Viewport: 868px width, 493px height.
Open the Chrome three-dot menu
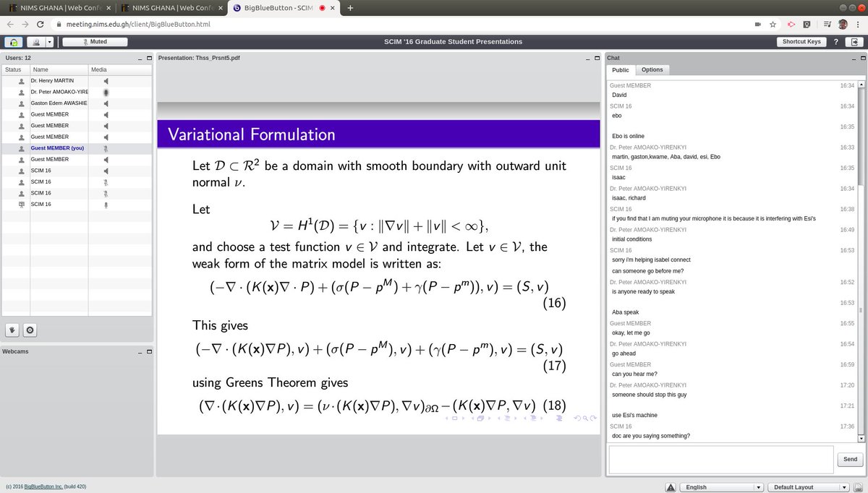(x=859, y=24)
